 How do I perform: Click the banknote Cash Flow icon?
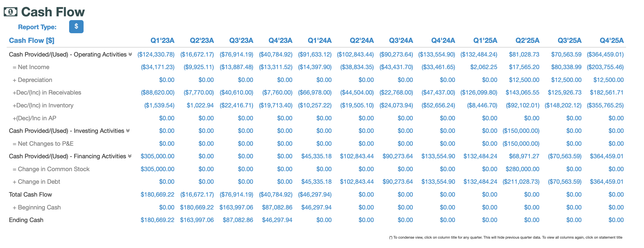[10, 12]
